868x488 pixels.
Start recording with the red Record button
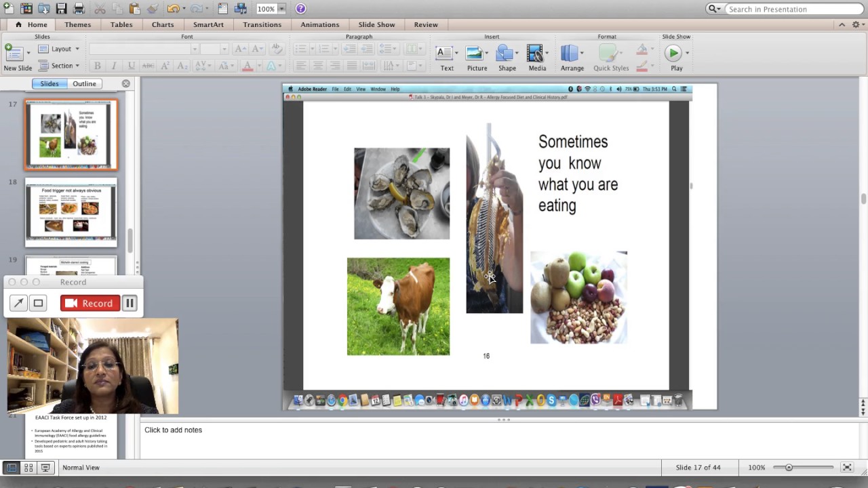pos(90,303)
